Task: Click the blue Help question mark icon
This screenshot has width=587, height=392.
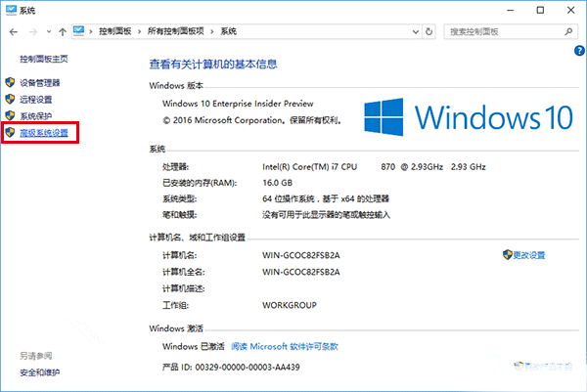Action: (x=578, y=49)
